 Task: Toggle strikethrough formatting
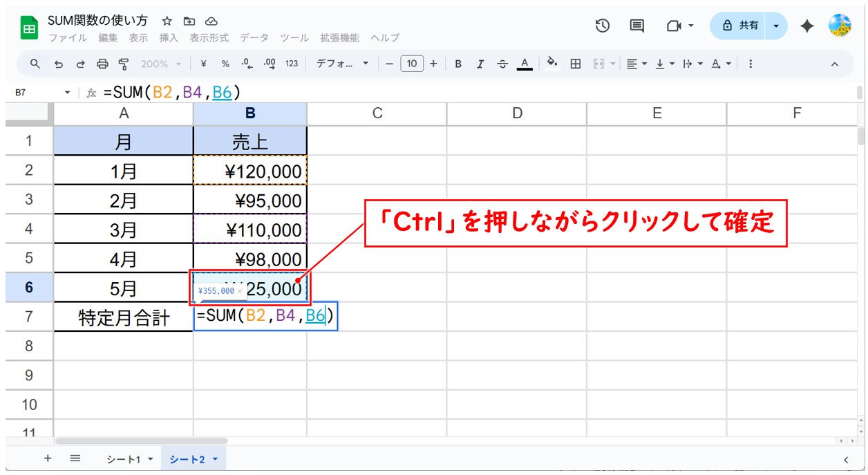click(502, 64)
